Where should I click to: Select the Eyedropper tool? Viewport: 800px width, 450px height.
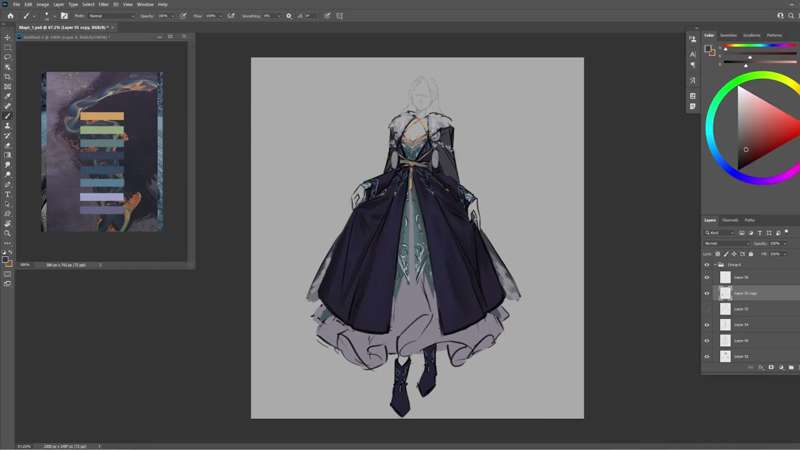(x=7, y=96)
